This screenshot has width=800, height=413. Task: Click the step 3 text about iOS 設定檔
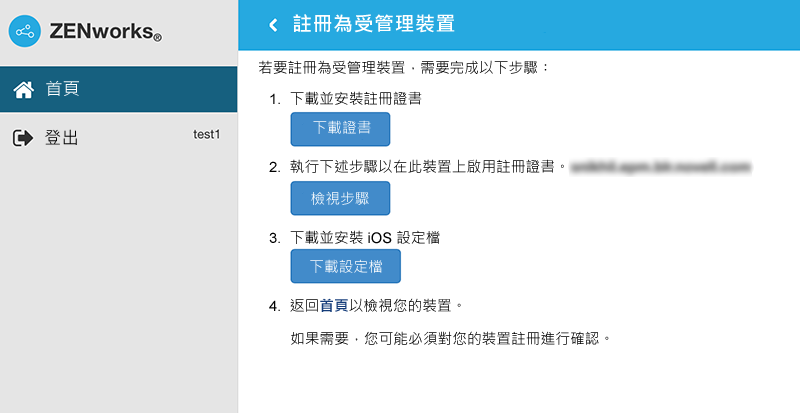[x=366, y=237]
